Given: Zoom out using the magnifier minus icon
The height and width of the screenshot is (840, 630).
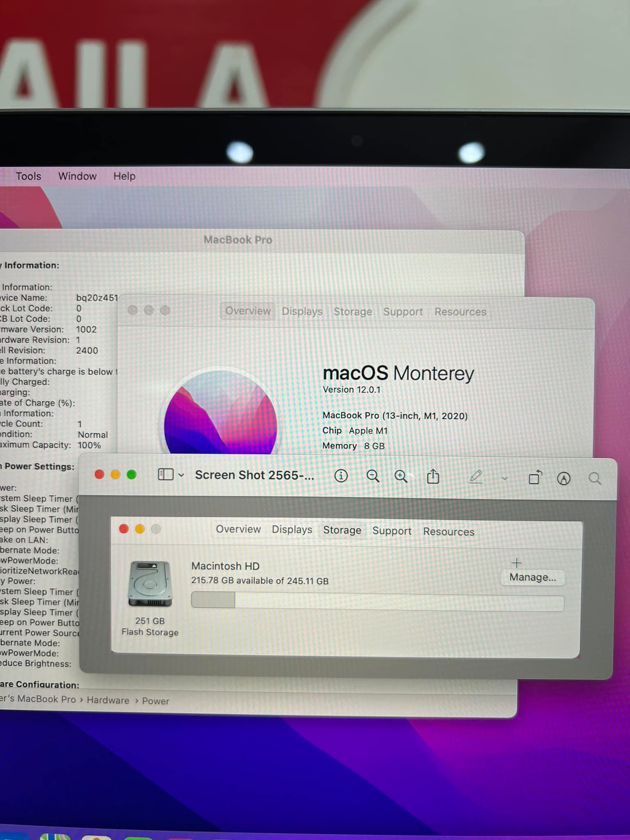Looking at the screenshot, I should point(372,476).
